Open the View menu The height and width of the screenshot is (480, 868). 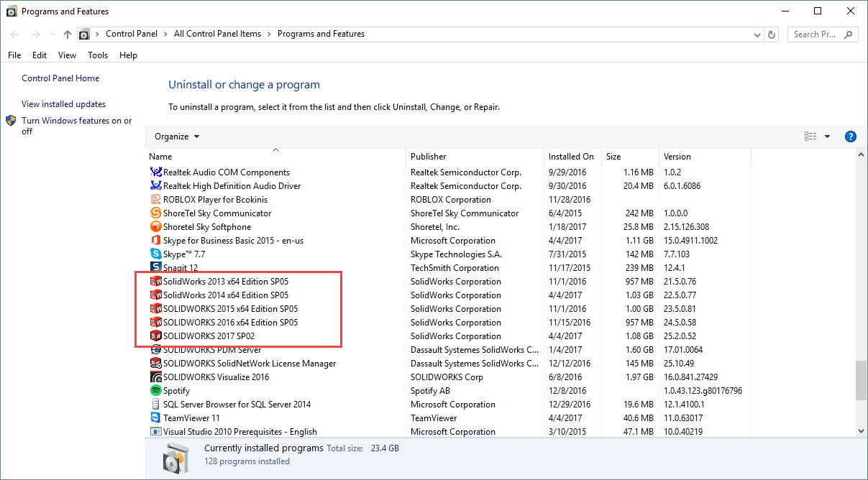pyautogui.click(x=67, y=55)
